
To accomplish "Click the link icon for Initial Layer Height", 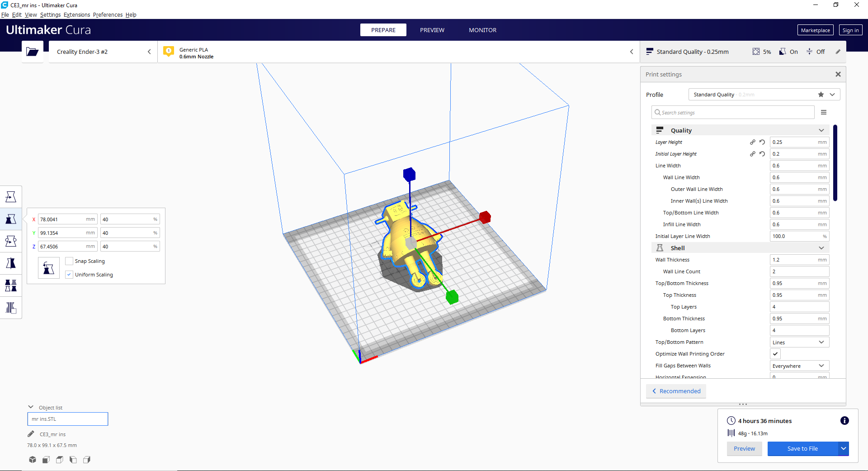I will [753, 154].
